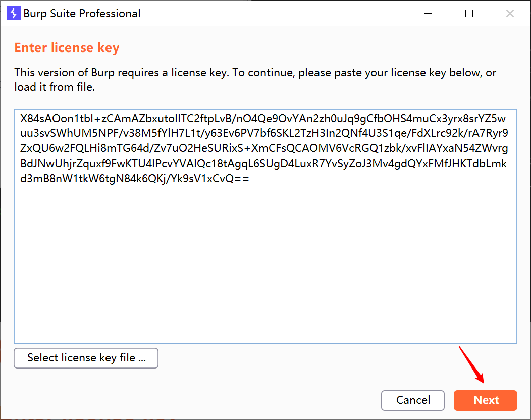The image size is (531, 420).
Task: Place cursor on line starting BdJNwUhjrZquxf9FwKTU4l
Action: [263, 163]
